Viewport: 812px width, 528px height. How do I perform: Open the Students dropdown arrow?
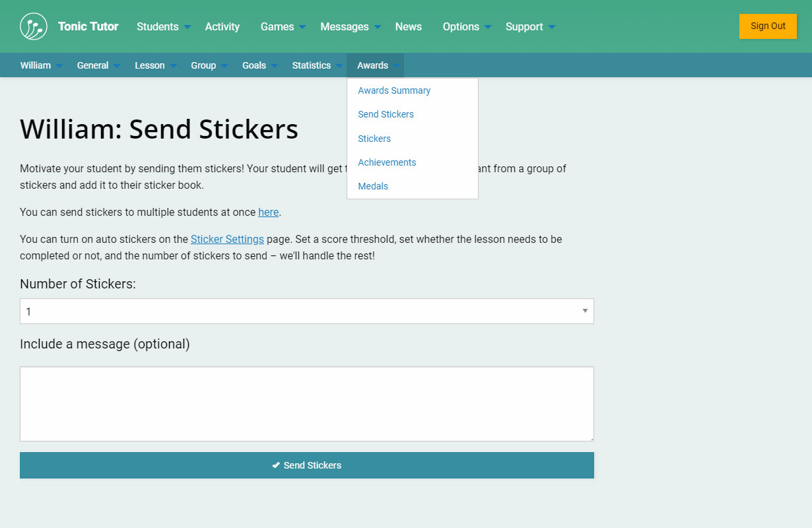pos(187,27)
